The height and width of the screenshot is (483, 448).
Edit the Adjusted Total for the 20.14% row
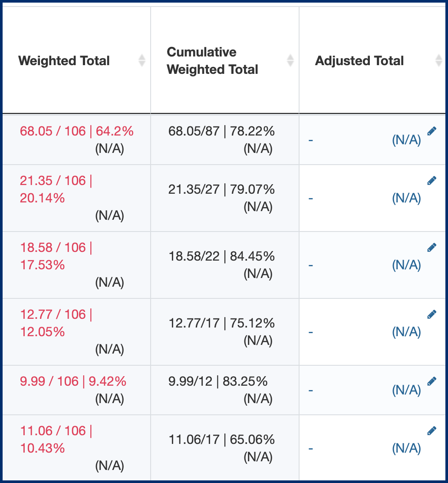click(x=432, y=180)
